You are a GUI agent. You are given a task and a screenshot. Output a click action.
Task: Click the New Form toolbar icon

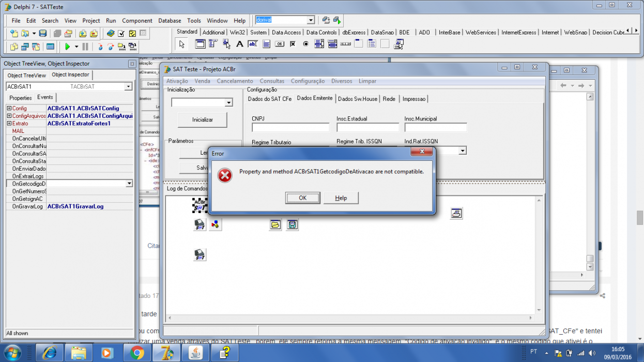(50, 47)
